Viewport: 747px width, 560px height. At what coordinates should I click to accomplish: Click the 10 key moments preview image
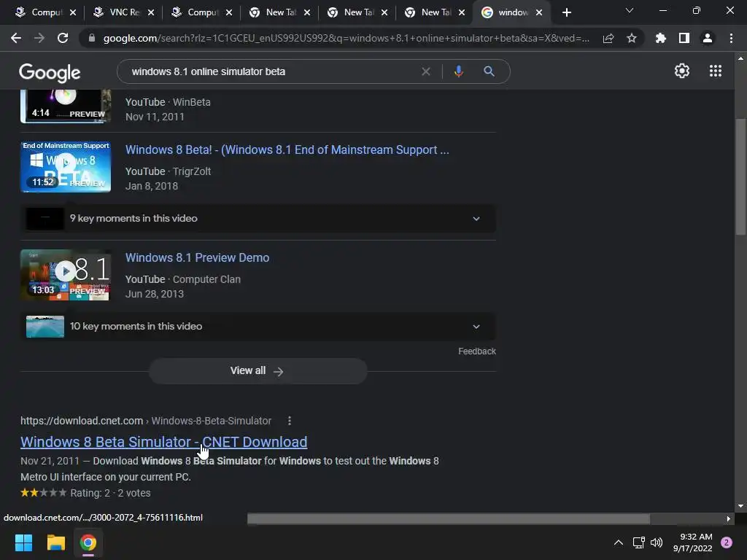[45, 327]
